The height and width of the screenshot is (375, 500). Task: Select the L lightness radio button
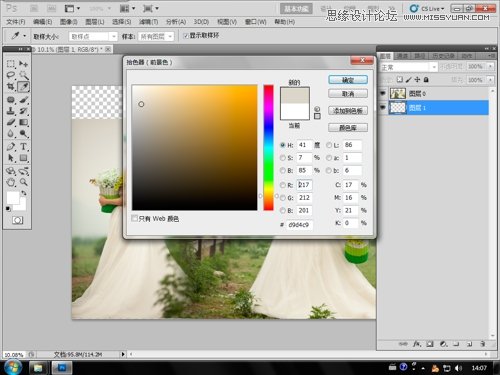click(x=329, y=145)
